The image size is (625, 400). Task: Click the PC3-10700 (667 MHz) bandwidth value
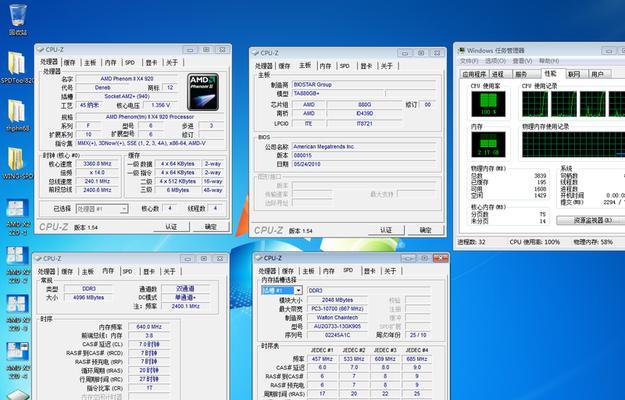(337, 309)
